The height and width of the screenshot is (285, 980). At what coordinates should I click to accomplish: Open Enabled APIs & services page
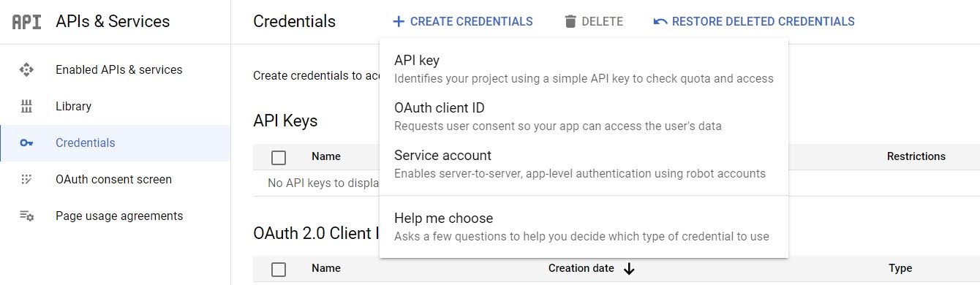click(x=116, y=70)
